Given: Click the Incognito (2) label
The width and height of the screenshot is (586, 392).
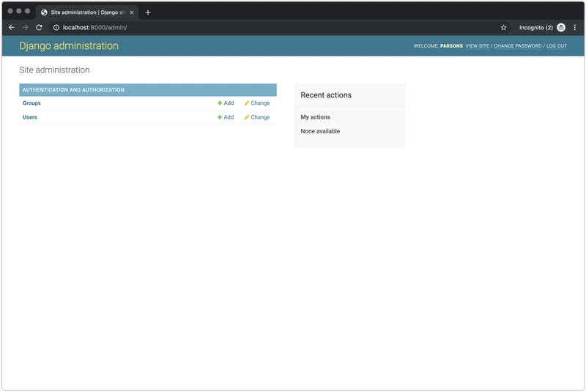Looking at the screenshot, I should coord(536,28).
